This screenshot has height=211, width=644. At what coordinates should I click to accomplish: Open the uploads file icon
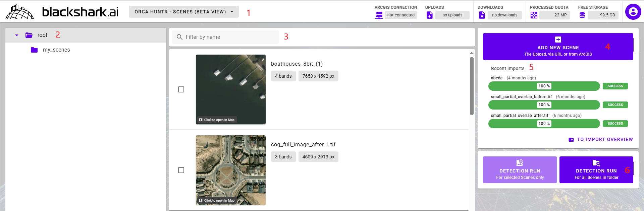(429, 15)
